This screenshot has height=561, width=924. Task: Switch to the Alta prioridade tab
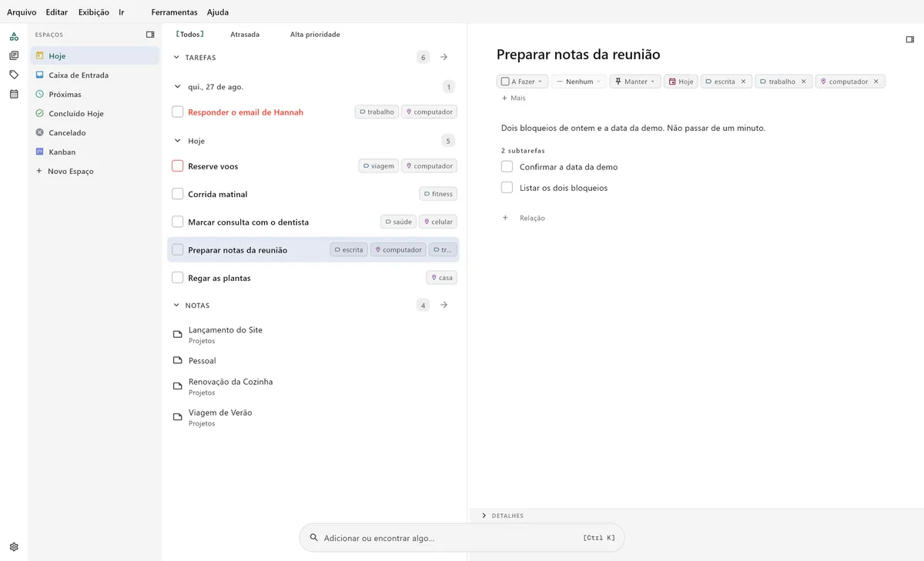click(x=315, y=35)
